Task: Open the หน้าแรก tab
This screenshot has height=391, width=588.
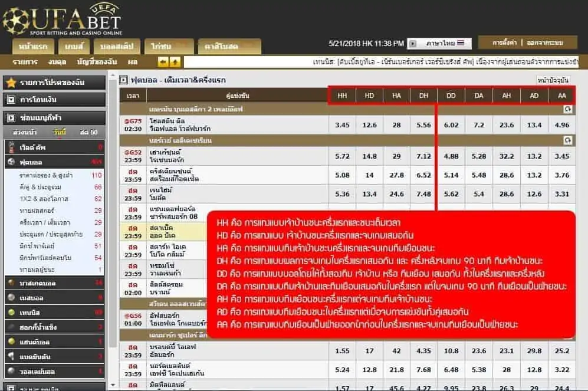Action: (34, 47)
